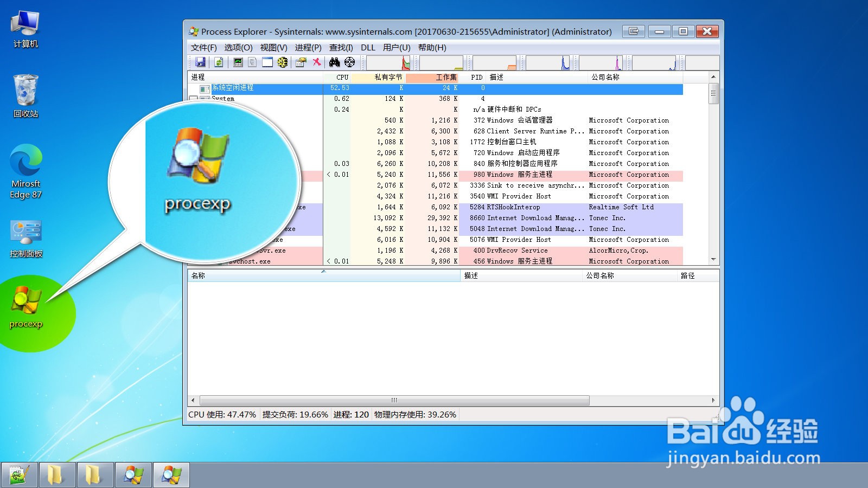Viewport: 868px width, 488px height.
Task: Click the Find Window's Process target icon
Action: coord(350,62)
